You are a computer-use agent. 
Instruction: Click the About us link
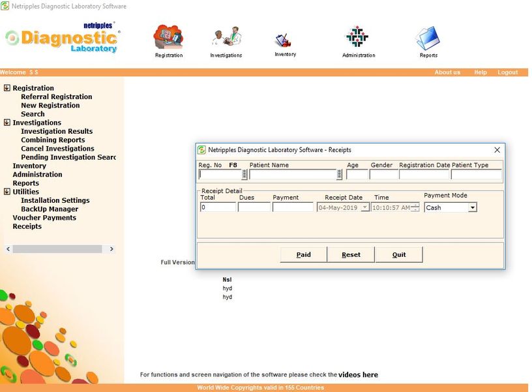(x=447, y=72)
